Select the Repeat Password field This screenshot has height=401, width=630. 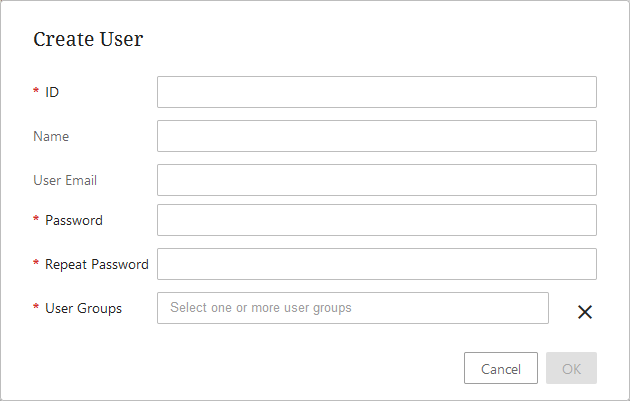point(377,264)
